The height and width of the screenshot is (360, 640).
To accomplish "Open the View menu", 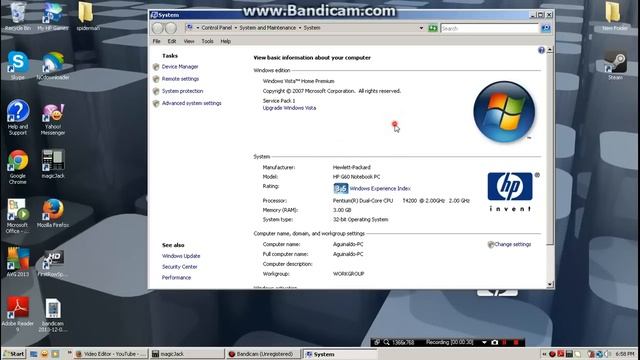I will (189, 41).
